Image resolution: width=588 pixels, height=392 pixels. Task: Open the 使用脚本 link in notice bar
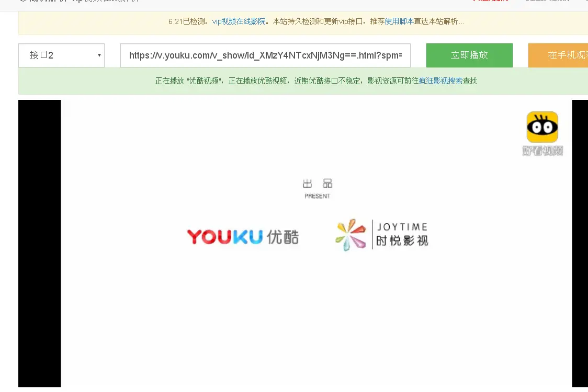(399, 21)
